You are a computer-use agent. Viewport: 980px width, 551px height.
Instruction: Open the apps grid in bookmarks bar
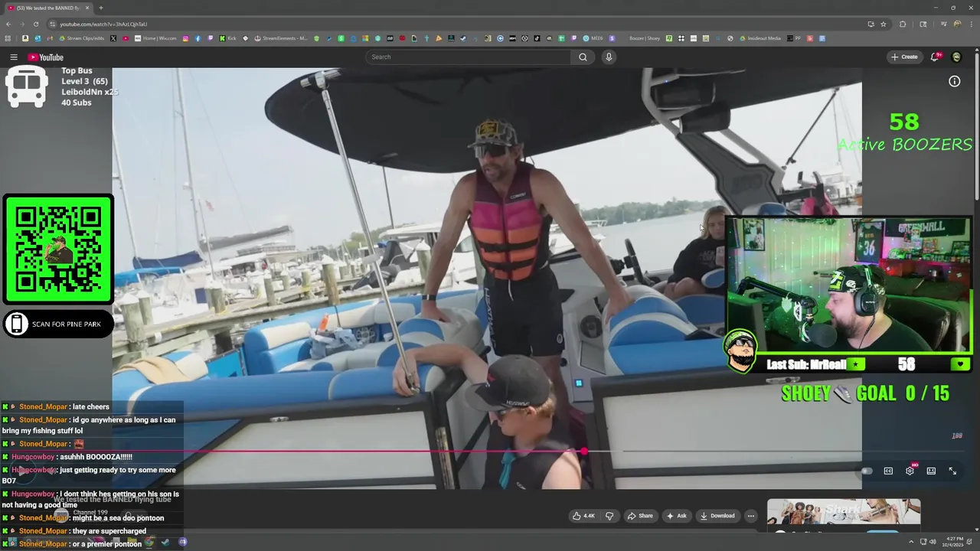click(8, 38)
